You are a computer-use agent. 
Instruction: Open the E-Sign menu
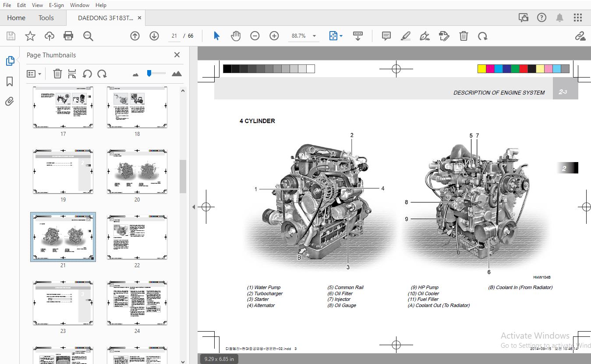coord(57,5)
